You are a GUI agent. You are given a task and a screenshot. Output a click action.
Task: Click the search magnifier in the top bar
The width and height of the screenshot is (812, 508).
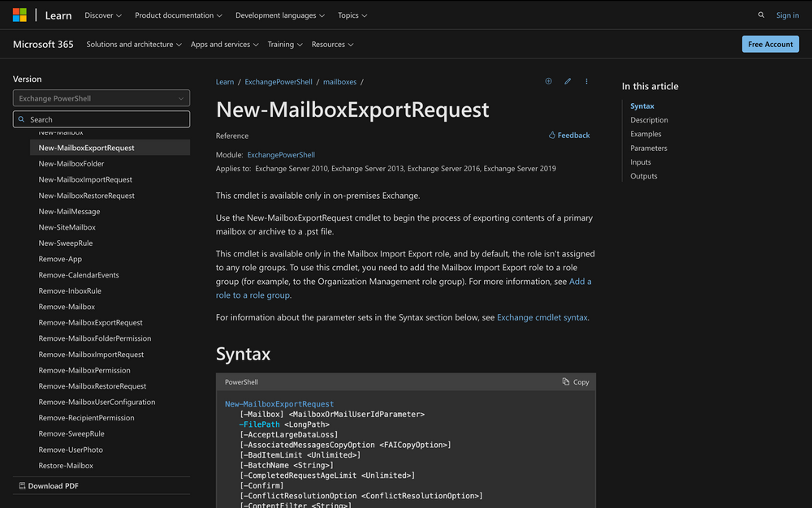point(761,15)
